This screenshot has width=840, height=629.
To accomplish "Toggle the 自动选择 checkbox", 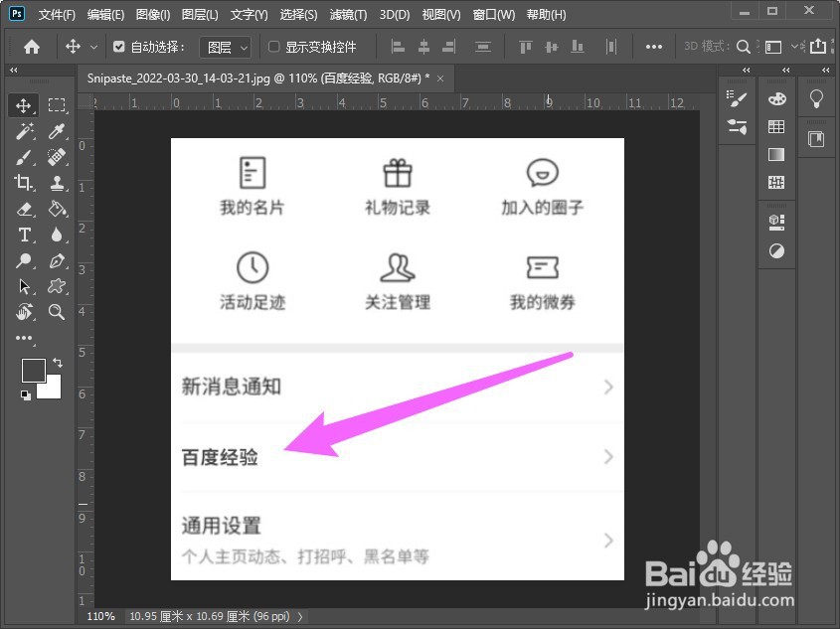I will pos(119,47).
